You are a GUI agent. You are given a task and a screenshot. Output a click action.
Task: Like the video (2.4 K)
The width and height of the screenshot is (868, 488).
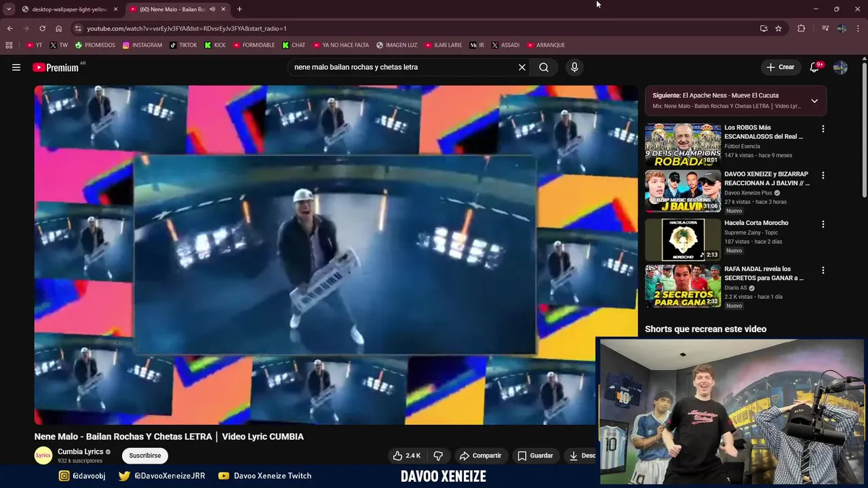(407, 455)
